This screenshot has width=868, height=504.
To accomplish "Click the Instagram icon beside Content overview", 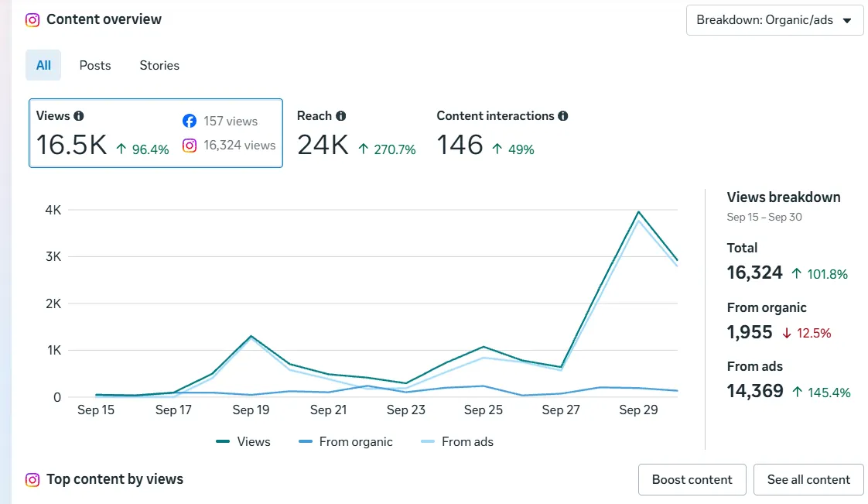I will pos(32,20).
